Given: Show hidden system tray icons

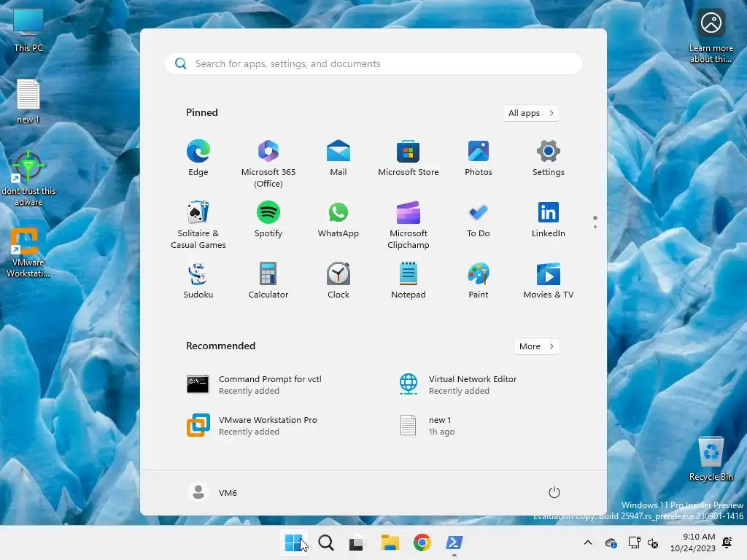Looking at the screenshot, I should point(588,542).
